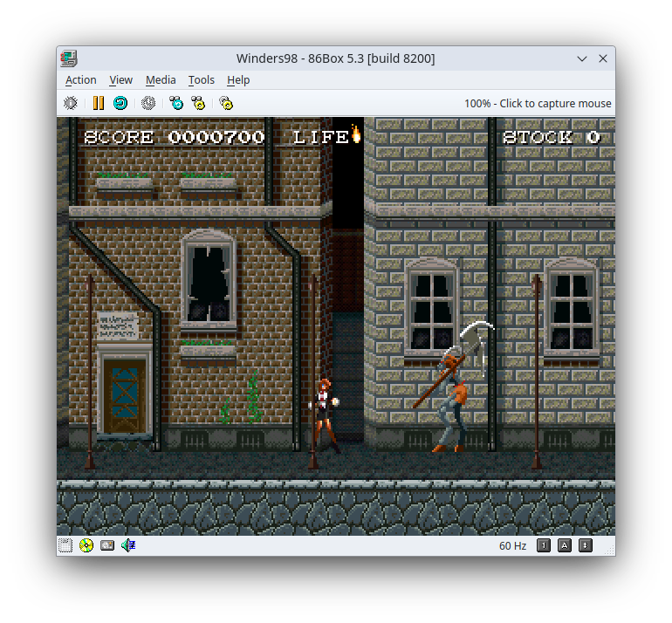Send Ctrl+Alt+Esc with the yellow-arrow keys icon
Viewport: 672px width, 623px height.
(198, 103)
